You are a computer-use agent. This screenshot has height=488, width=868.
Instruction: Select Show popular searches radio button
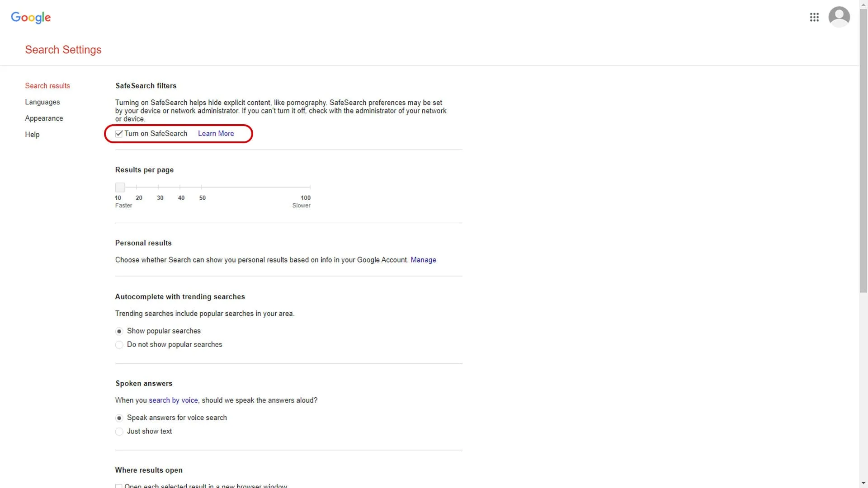[x=119, y=331]
